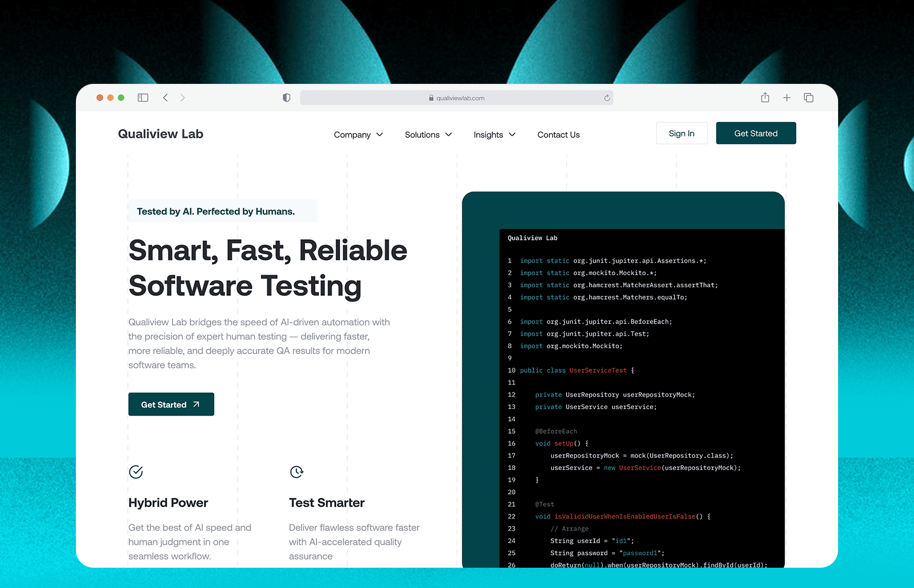
Task: Click the green fullscreen window button
Action: 121,98
